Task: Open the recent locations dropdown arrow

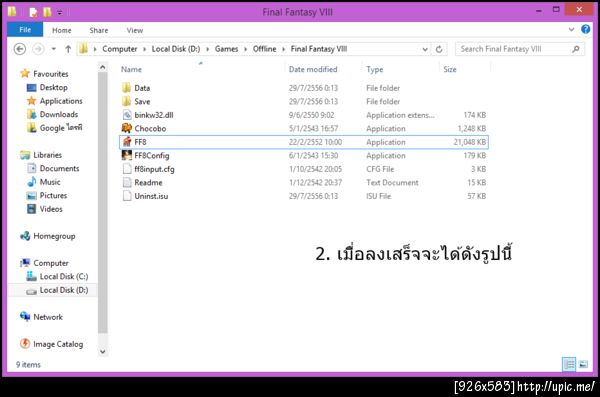Action: [x=54, y=49]
